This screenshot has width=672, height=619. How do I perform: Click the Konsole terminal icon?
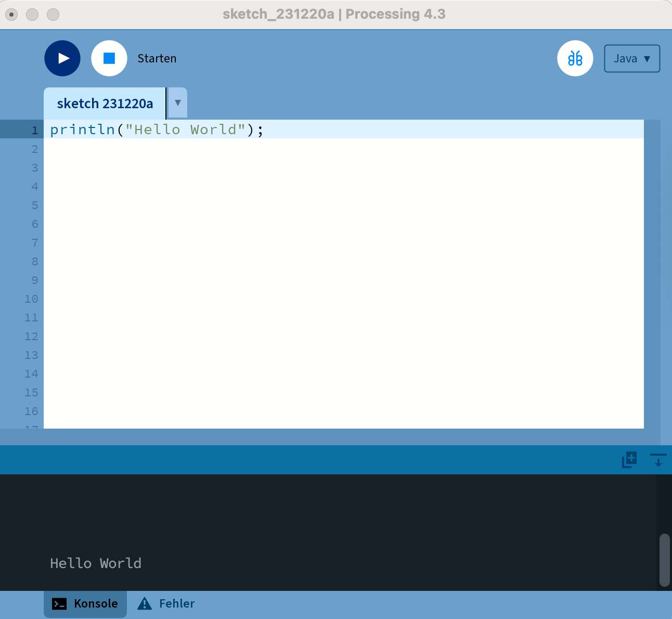(59, 604)
